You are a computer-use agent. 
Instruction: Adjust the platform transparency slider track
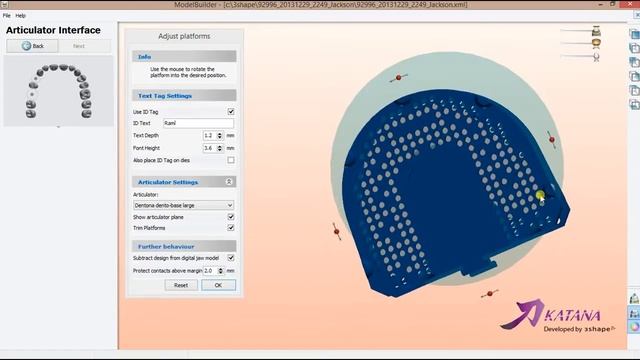576,43
